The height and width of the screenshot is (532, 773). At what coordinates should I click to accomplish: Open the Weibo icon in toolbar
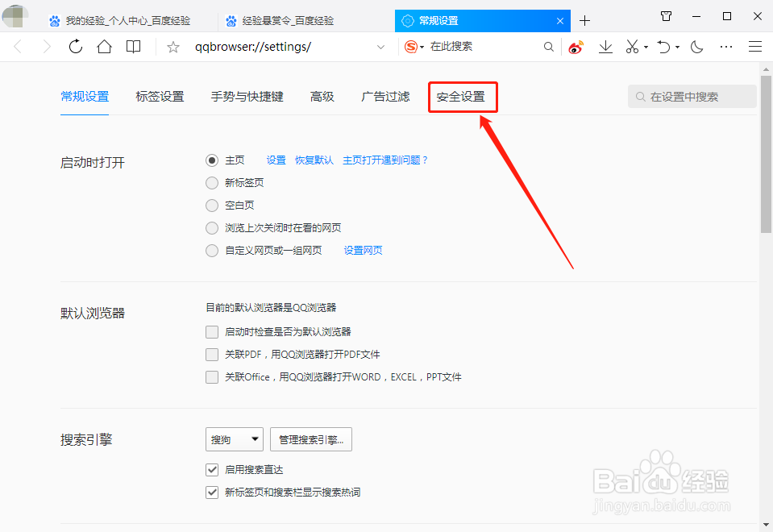pyautogui.click(x=576, y=48)
